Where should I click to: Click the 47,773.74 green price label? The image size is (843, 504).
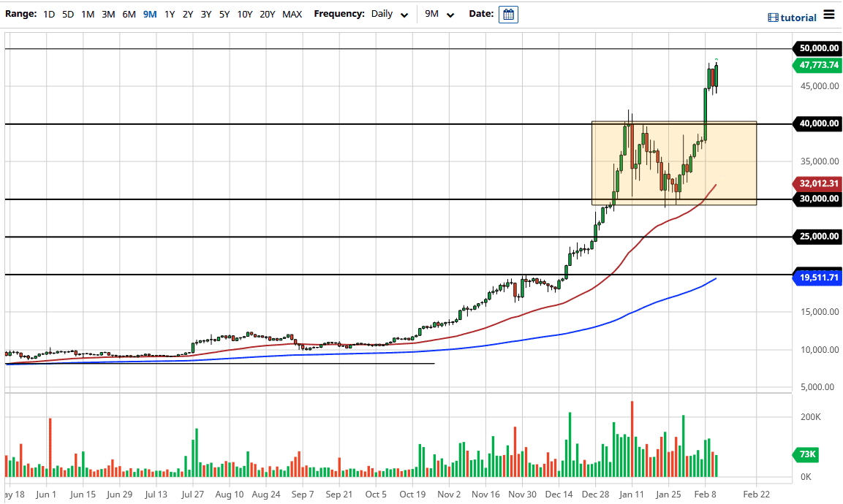tap(817, 66)
